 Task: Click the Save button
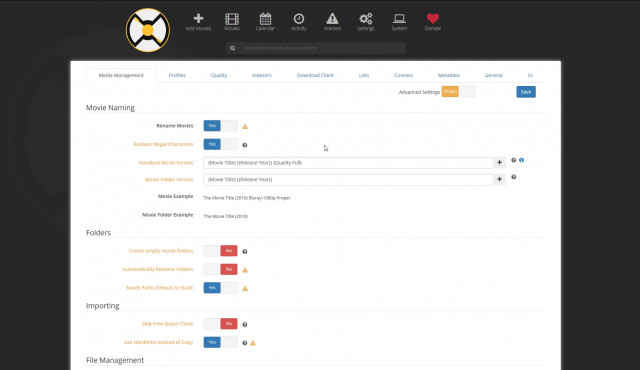[x=526, y=92]
